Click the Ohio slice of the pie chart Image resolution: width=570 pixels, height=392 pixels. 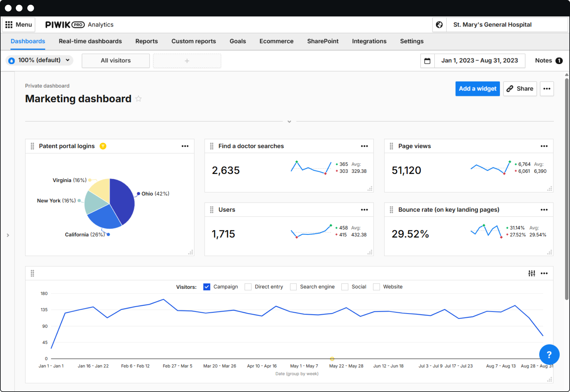121,200
